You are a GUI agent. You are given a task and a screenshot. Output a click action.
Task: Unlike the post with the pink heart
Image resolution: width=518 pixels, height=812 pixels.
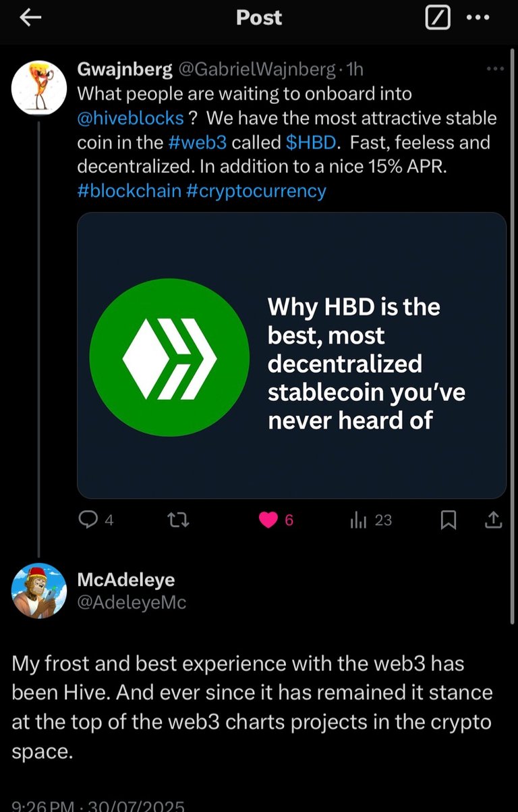(268, 520)
